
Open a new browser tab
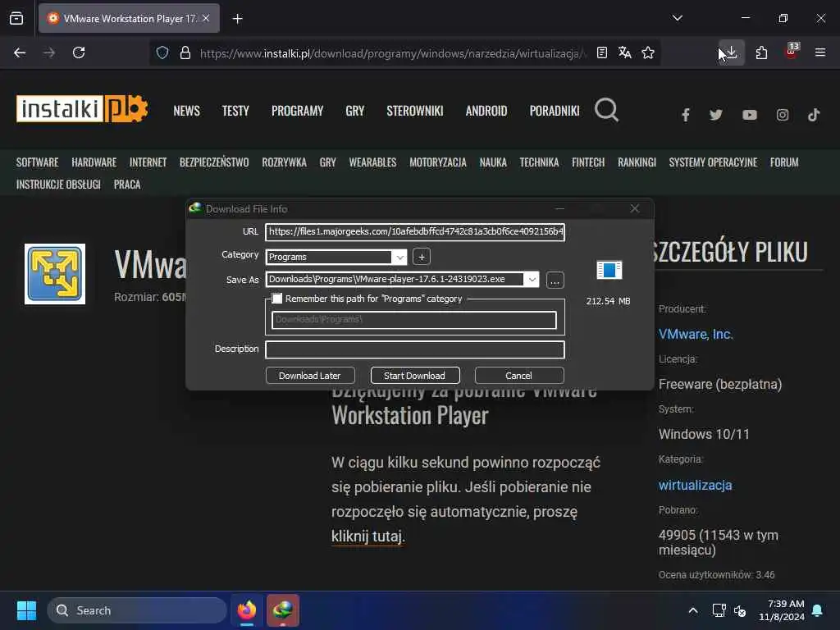pos(237,19)
